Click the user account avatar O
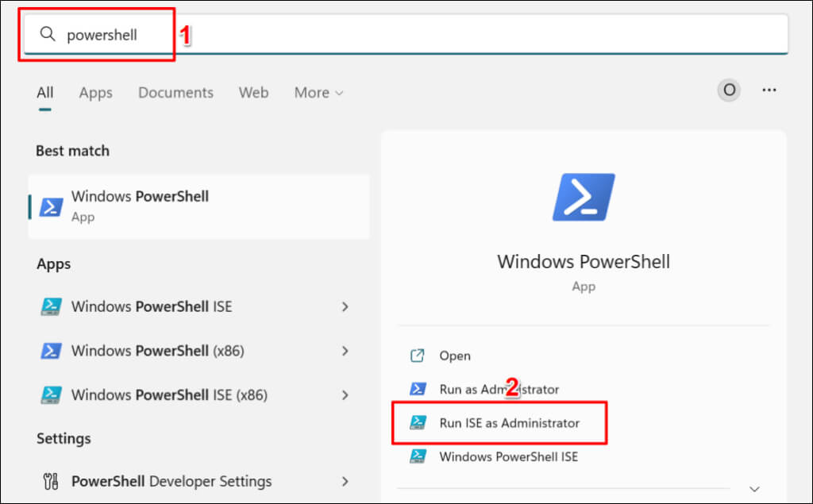Screen dimensions: 813x504 click(x=728, y=90)
